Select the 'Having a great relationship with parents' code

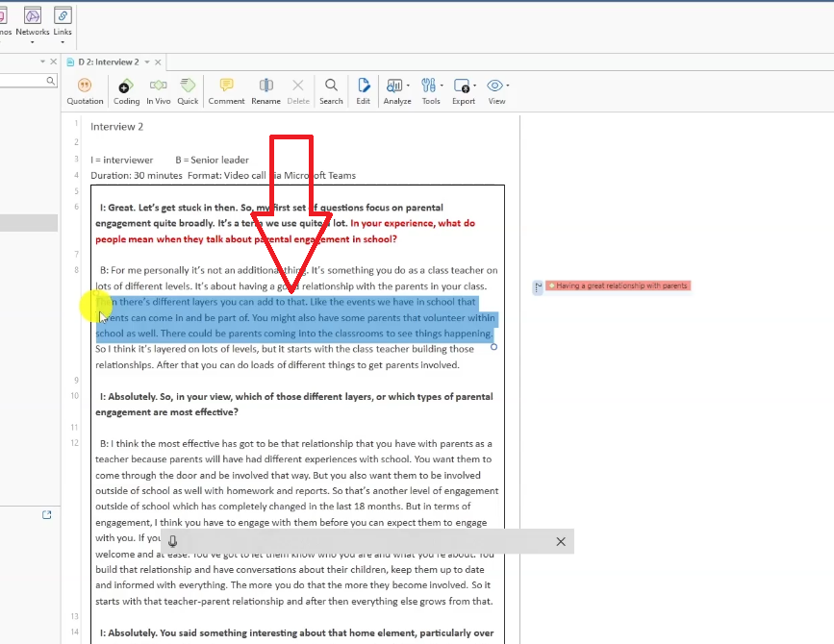pos(620,286)
